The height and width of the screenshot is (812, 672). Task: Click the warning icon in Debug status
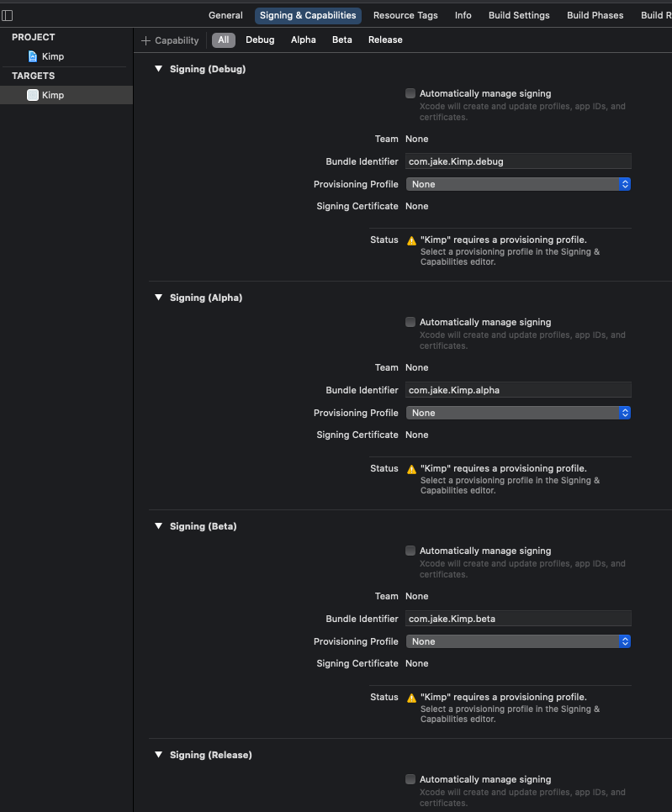pos(411,240)
